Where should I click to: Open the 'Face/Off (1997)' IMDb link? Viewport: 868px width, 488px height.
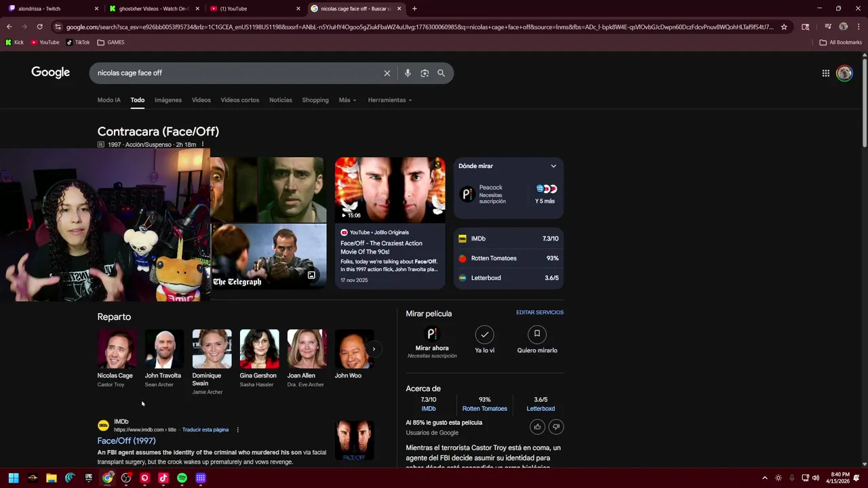(126, 441)
